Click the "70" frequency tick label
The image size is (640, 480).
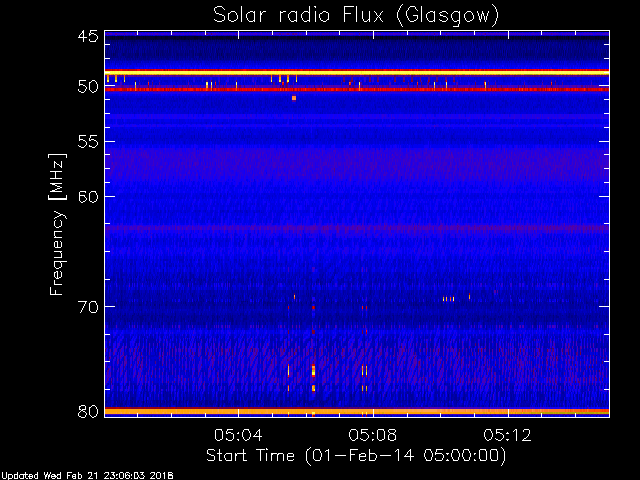coord(88,307)
